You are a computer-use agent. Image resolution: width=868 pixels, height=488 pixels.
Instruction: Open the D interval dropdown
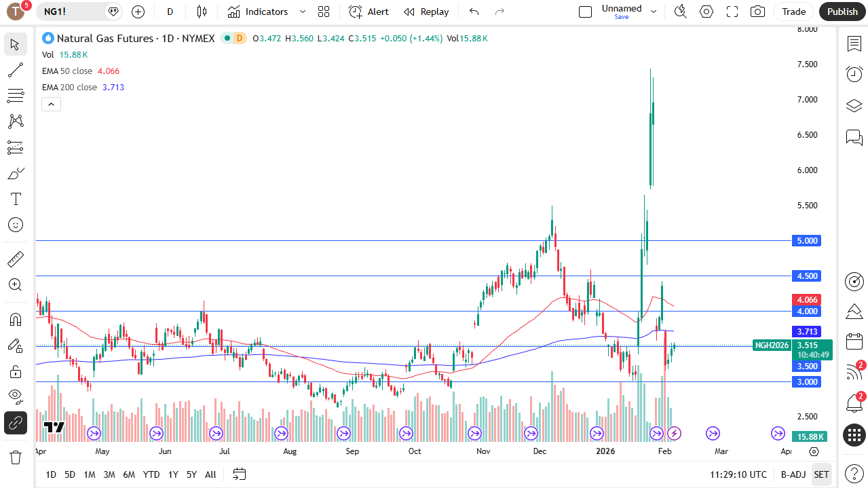click(x=170, y=12)
